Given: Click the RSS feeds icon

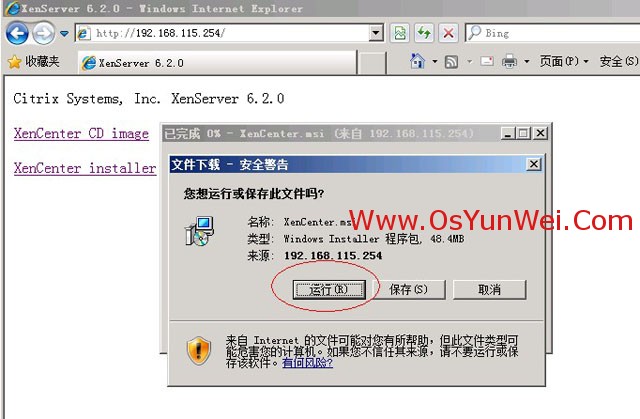Looking at the screenshot, I should point(452,62).
